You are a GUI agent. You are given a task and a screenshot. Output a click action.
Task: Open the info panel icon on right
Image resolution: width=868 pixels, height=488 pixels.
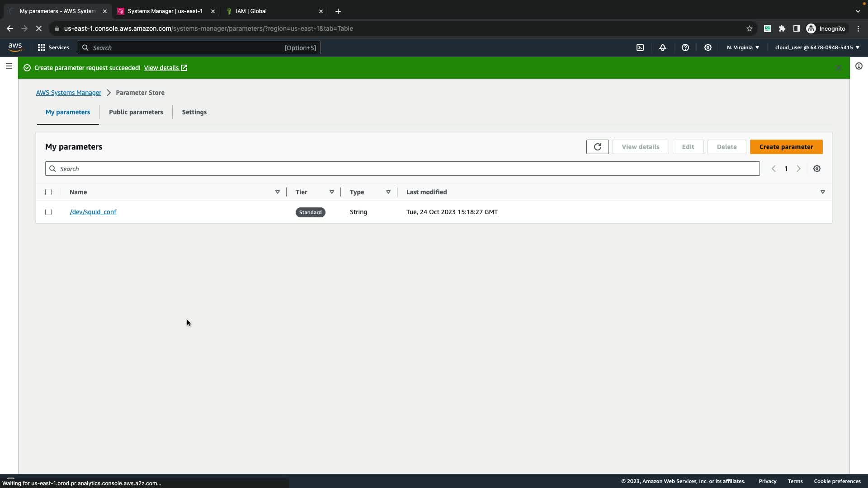tap(859, 66)
